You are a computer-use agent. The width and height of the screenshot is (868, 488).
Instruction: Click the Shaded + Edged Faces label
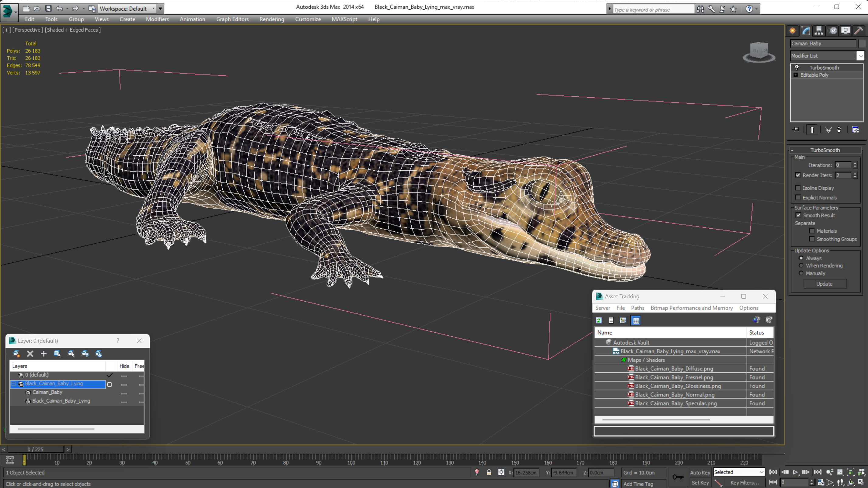[x=73, y=29]
